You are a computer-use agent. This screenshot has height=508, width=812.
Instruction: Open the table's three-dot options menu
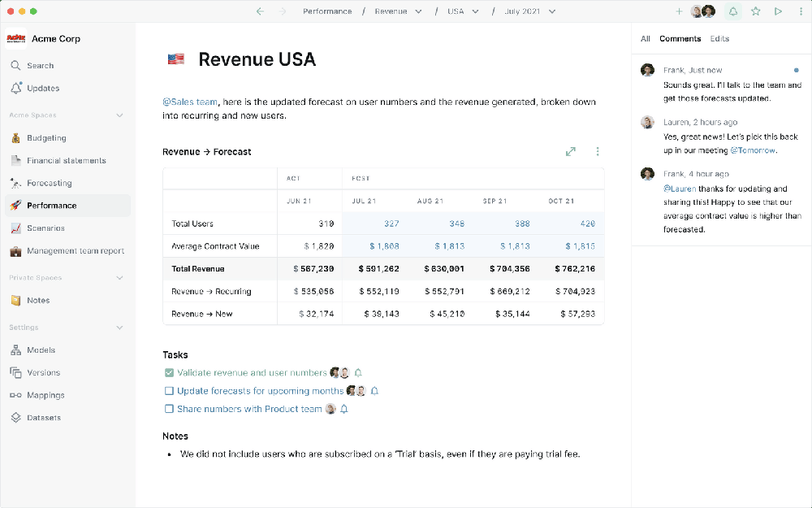(598, 151)
